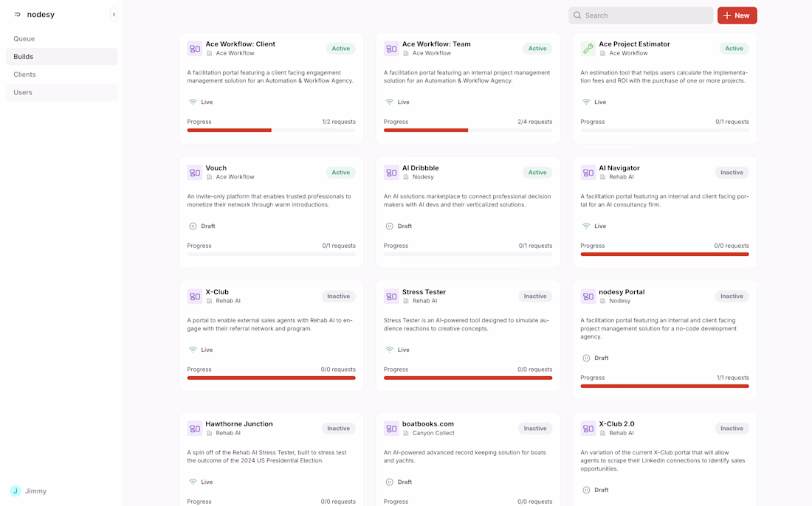Click the Ace Workflow: Client progress bar
The image size is (812, 506).
271,131
